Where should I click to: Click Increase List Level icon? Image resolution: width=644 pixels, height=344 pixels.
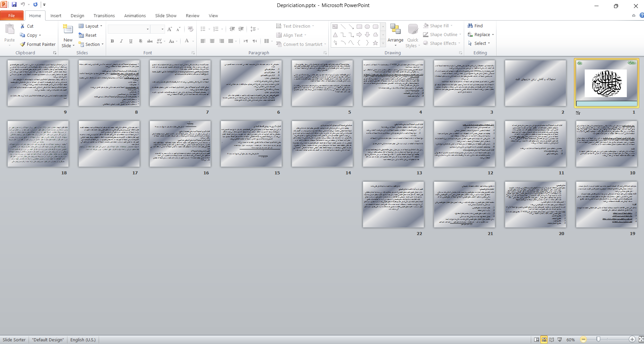pyautogui.click(x=241, y=29)
